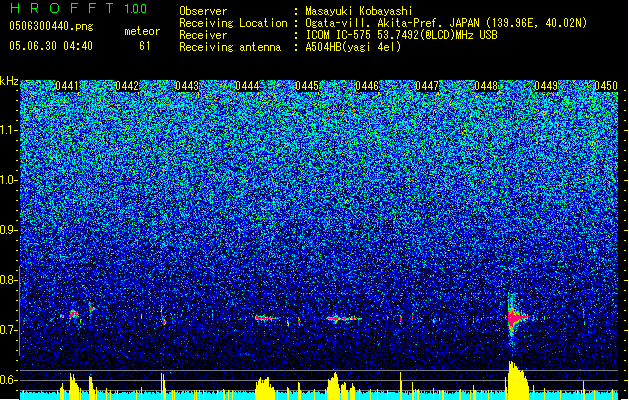The width and height of the screenshot is (629, 400).
Task: Select the A504HB(yagi 4el) antenna text
Action: click(x=353, y=47)
